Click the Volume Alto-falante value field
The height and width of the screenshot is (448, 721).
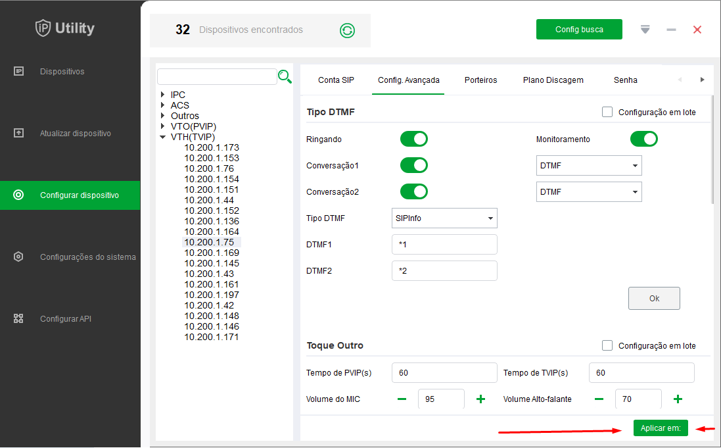tap(638, 399)
